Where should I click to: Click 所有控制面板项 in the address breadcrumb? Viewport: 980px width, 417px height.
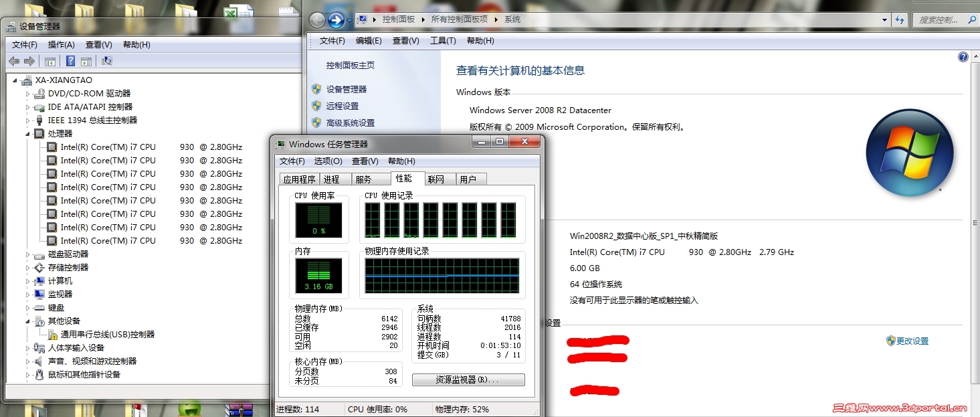(x=460, y=20)
